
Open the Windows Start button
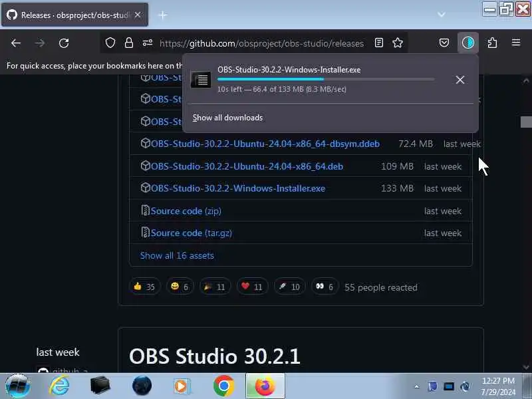pyautogui.click(x=18, y=386)
